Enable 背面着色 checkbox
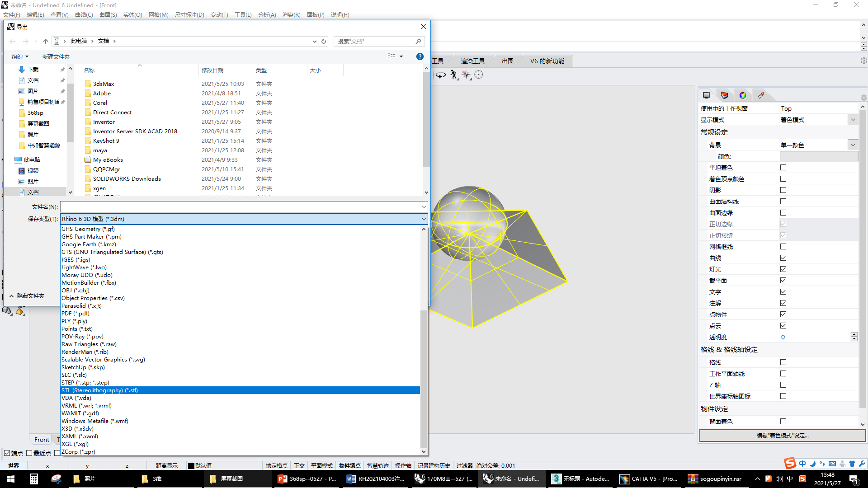Image resolution: width=868 pixels, height=488 pixels. (784, 421)
